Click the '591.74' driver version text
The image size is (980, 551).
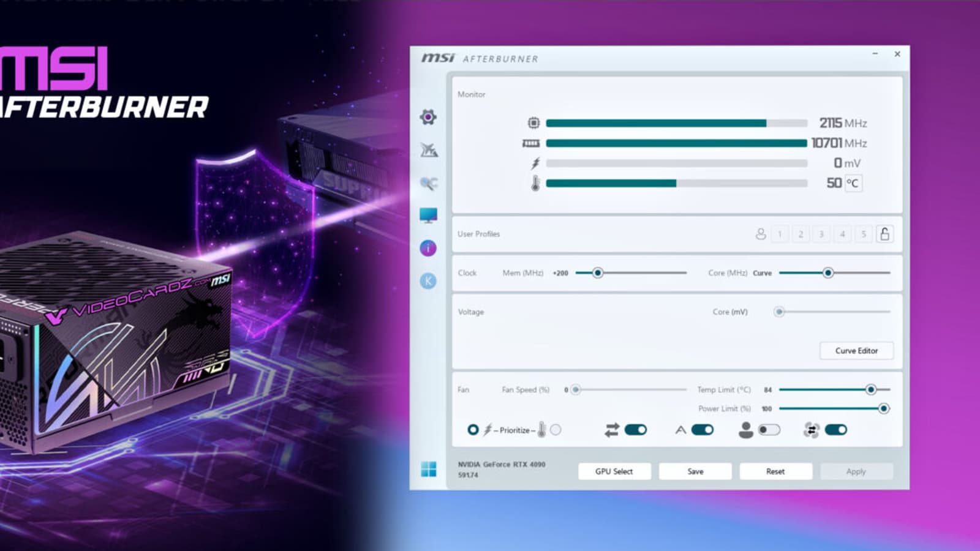468,474
